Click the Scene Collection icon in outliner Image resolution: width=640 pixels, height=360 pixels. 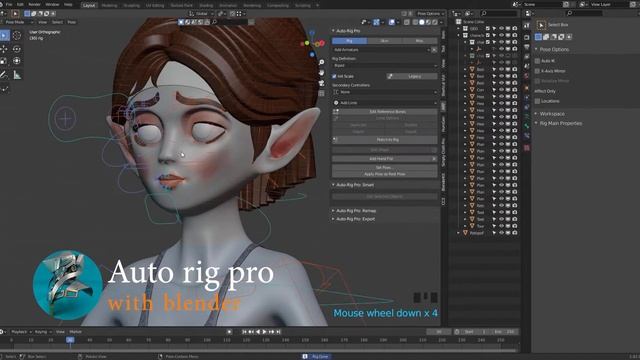click(459, 22)
